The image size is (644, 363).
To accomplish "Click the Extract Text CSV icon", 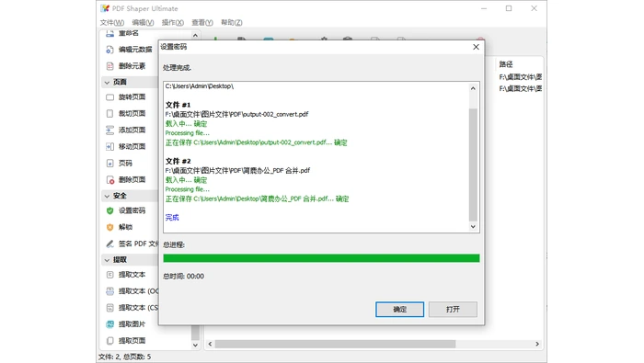I will pyautogui.click(x=109, y=308).
